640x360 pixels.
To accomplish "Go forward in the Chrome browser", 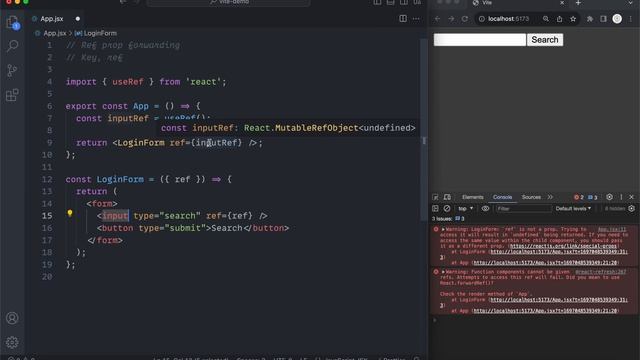I will point(451,19).
